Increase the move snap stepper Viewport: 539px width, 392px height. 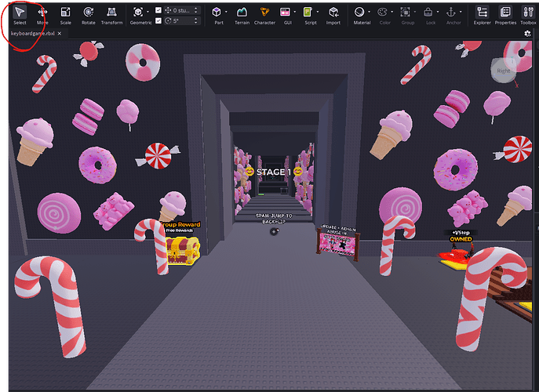coord(196,8)
